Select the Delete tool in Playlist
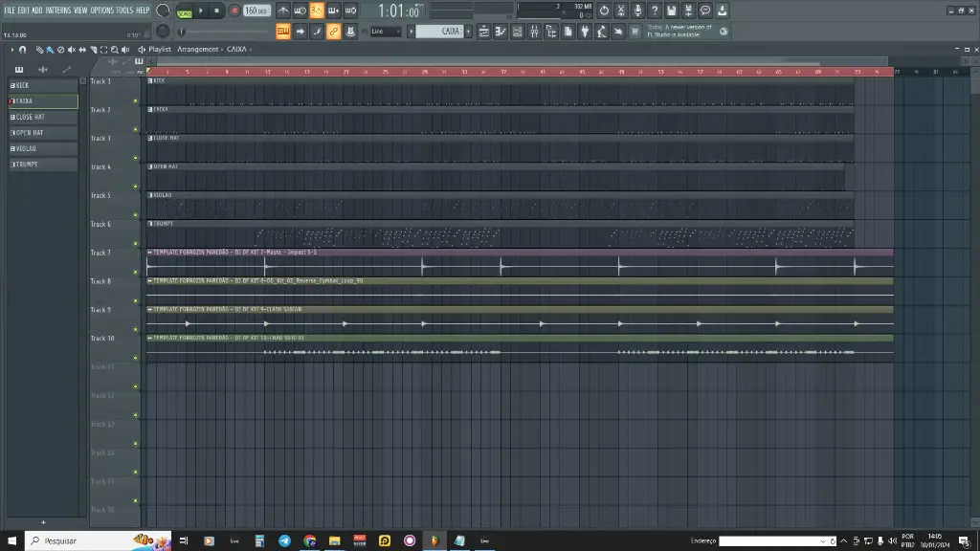This screenshot has width=980, height=551. (60, 50)
